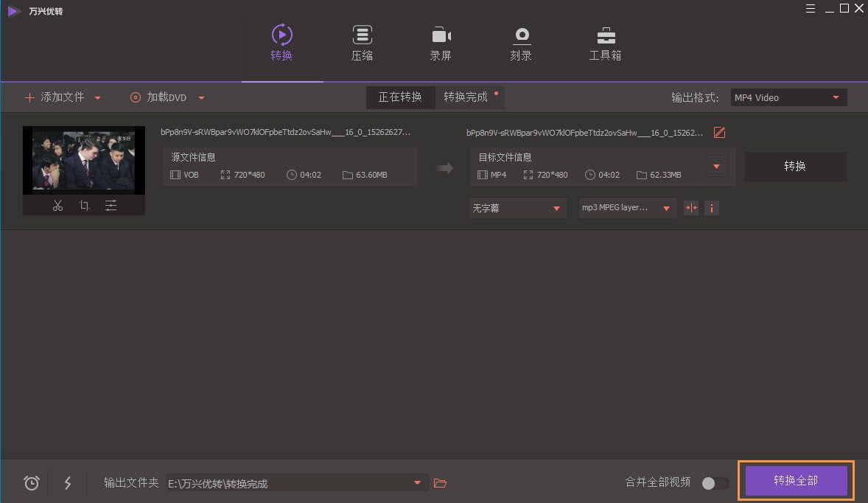The image size is (868, 503).
Task: Open the effects adjustment icon below the thumbnail
Action: pyautogui.click(x=111, y=206)
